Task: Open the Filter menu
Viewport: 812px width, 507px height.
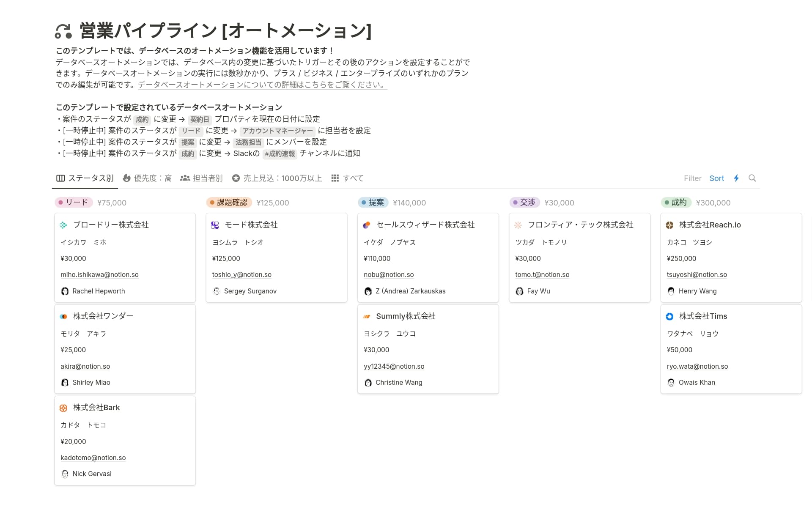Action: click(692, 178)
